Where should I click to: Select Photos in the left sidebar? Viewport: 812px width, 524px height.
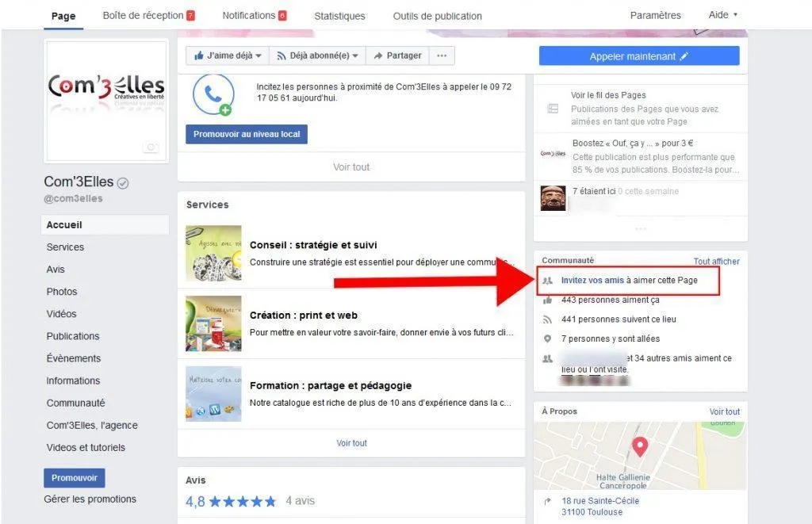[62, 292]
